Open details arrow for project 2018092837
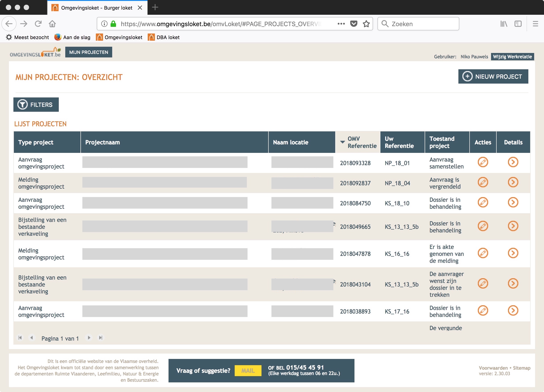 tap(513, 182)
